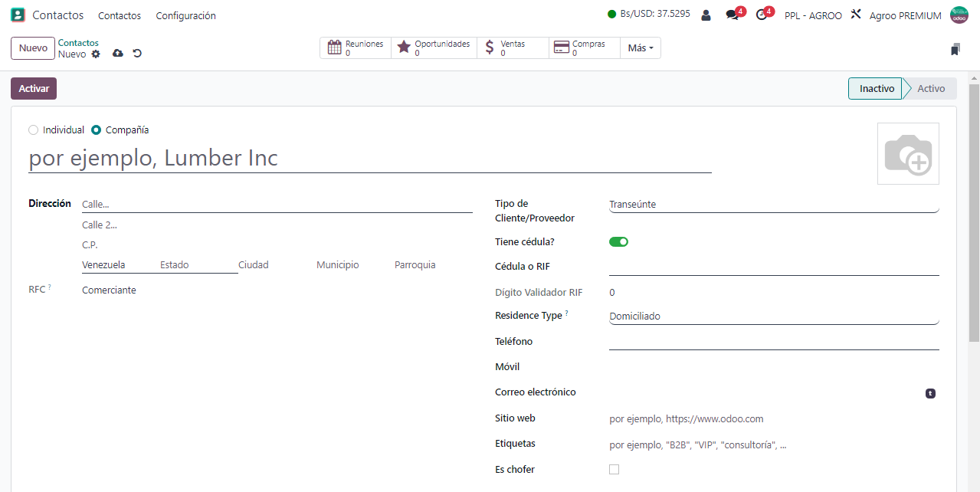Viewport: 980px width, 492px height.
Task: Click the wrench and screwdriver debug tools icon
Action: click(856, 15)
